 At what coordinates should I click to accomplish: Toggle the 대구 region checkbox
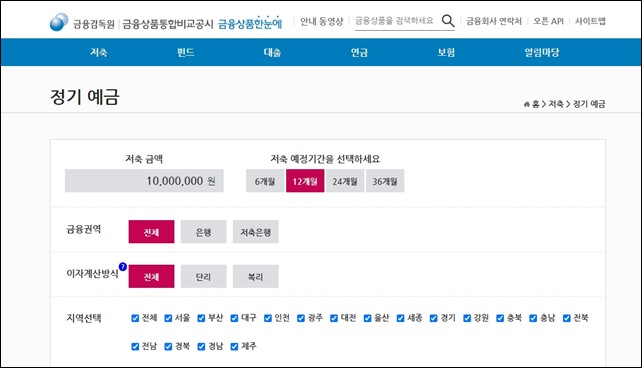tap(234, 318)
